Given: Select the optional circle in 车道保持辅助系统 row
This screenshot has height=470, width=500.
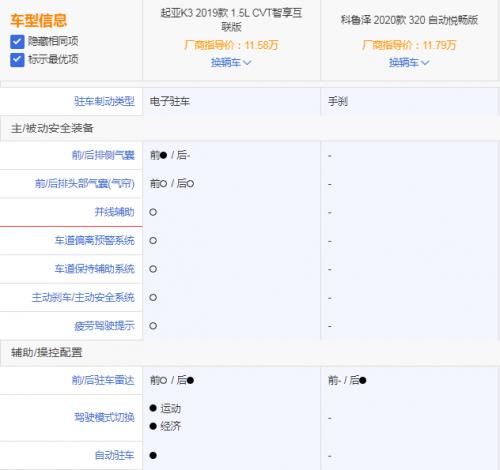Looking at the screenshot, I should click(153, 269).
